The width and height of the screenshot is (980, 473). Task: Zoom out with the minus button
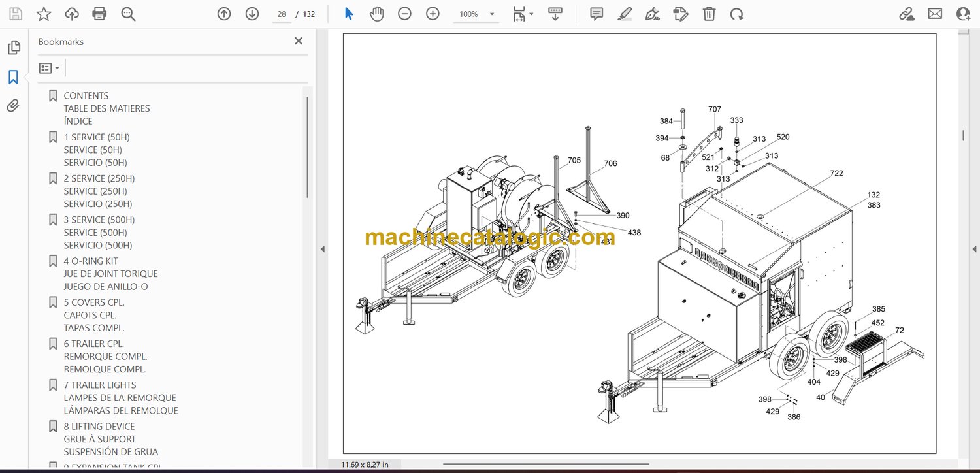pyautogui.click(x=404, y=14)
